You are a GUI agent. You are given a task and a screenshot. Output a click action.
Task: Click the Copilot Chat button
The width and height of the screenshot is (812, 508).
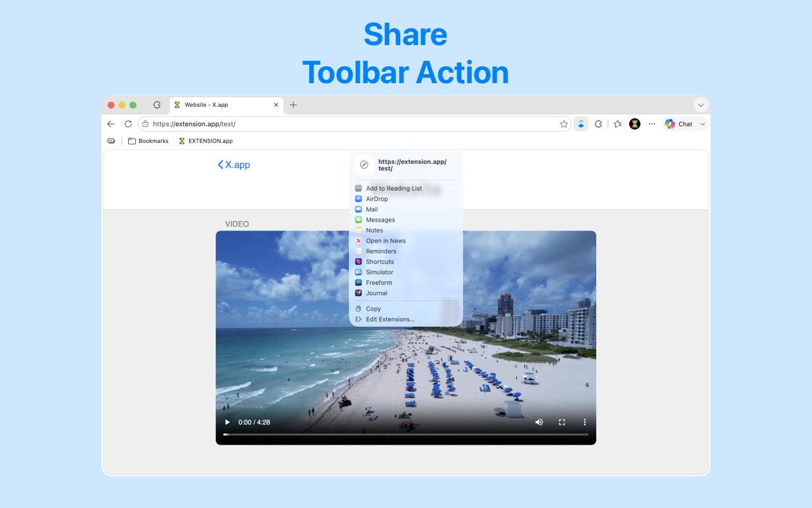(678, 124)
